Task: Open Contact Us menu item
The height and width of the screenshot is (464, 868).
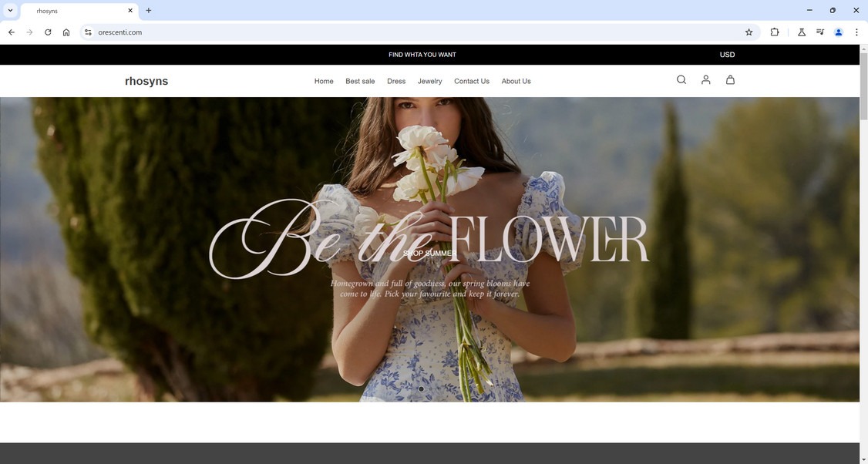Action: (x=472, y=81)
